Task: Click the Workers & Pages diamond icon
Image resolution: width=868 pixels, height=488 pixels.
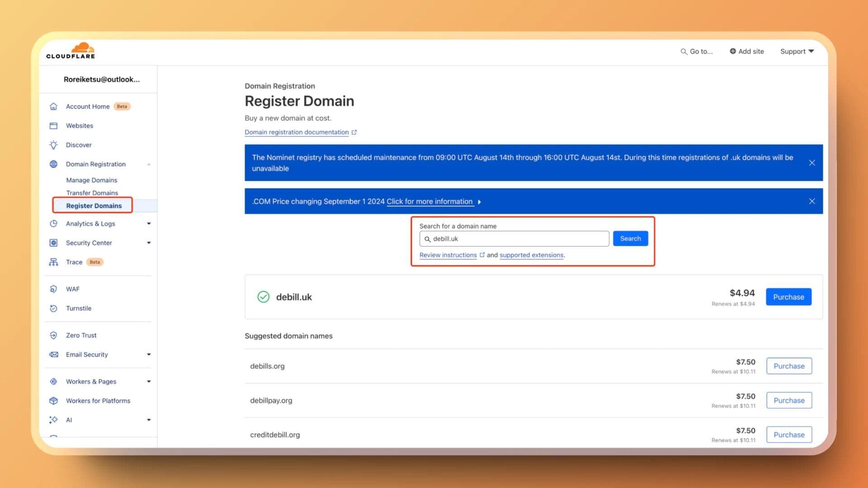Action: [x=53, y=382]
